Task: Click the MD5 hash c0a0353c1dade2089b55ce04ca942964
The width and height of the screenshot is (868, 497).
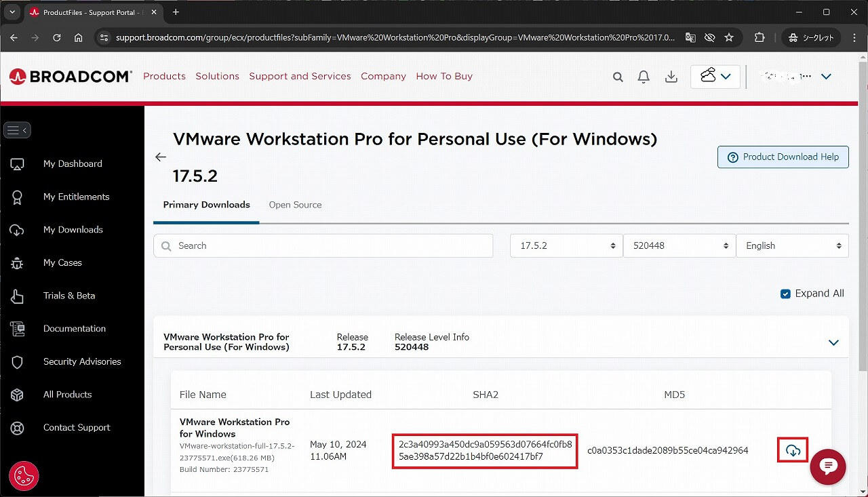Action: [x=668, y=451]
